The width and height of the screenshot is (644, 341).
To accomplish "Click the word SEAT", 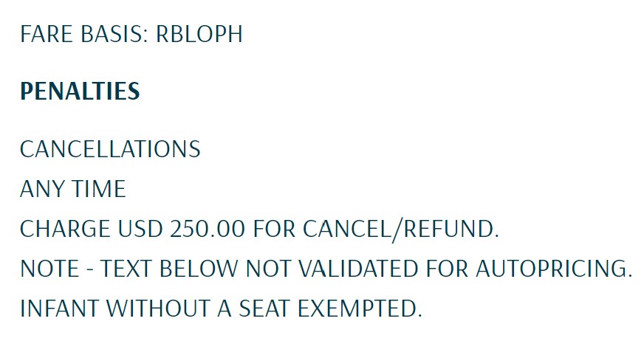I will (264, 309).
